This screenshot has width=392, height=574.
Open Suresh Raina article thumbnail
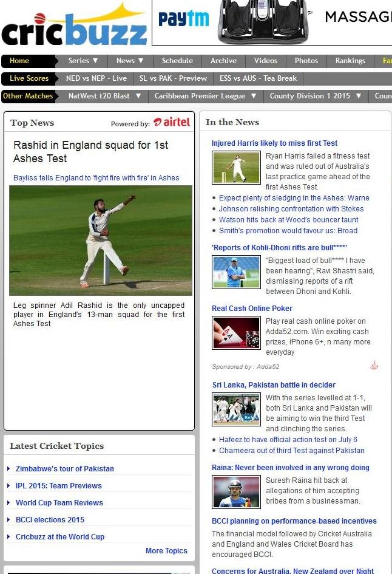click(x=236, y=491)
